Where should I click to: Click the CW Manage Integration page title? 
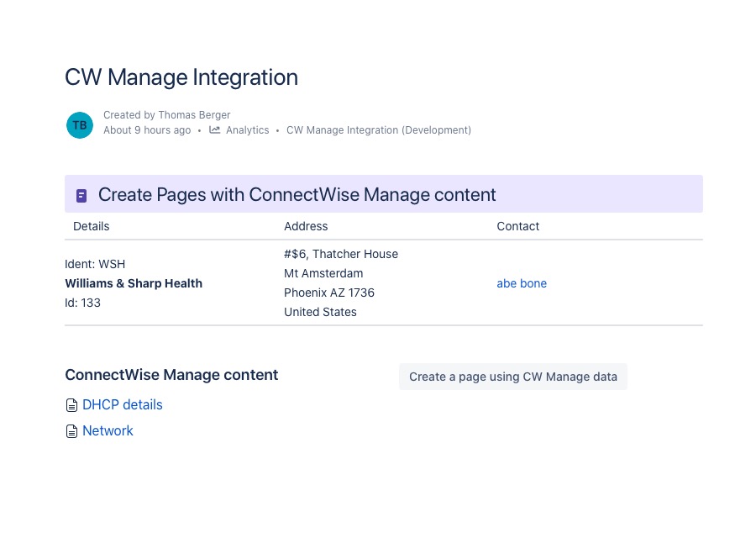[x=181, y=77]
